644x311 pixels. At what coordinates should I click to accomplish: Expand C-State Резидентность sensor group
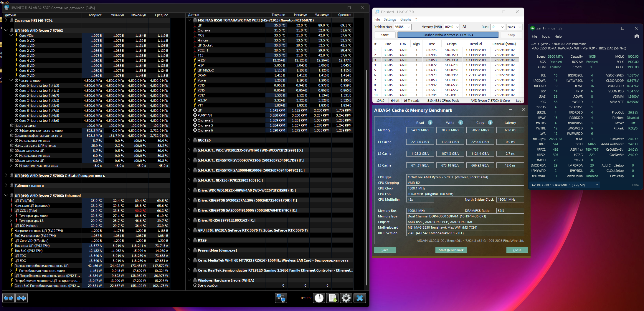click(x=6, y=176)
